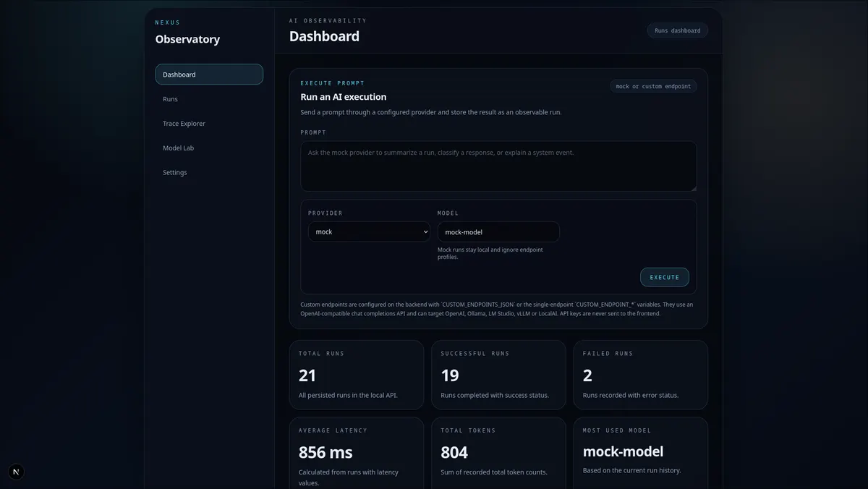Click the Total Runs value 21
Screen dimensions: 868x489
[x=307, y=375]
